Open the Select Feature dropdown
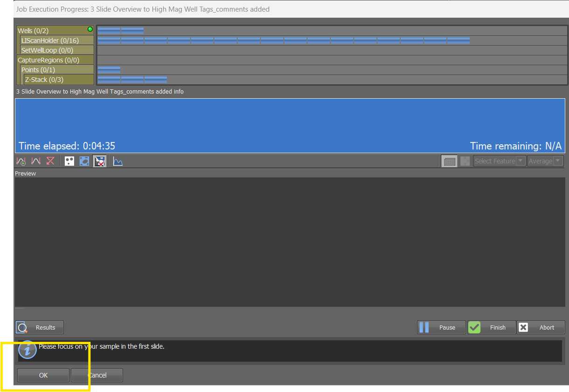 click(500, 161)
